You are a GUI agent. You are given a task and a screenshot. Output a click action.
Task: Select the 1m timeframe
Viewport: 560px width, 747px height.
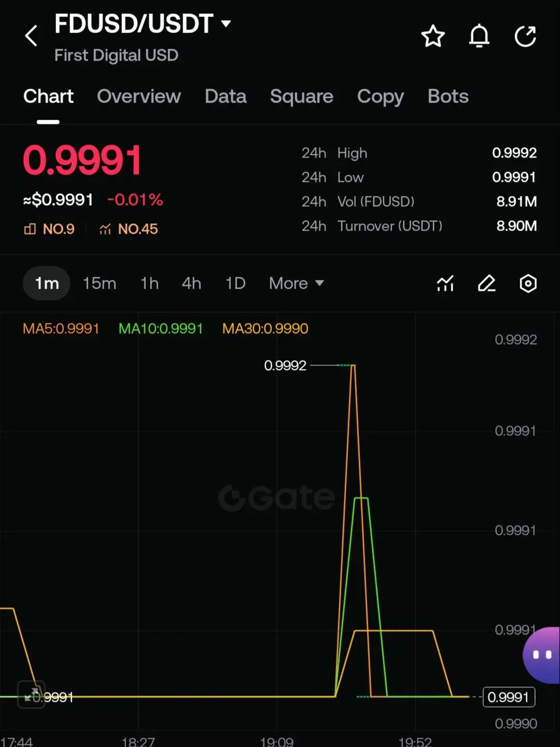47,284
